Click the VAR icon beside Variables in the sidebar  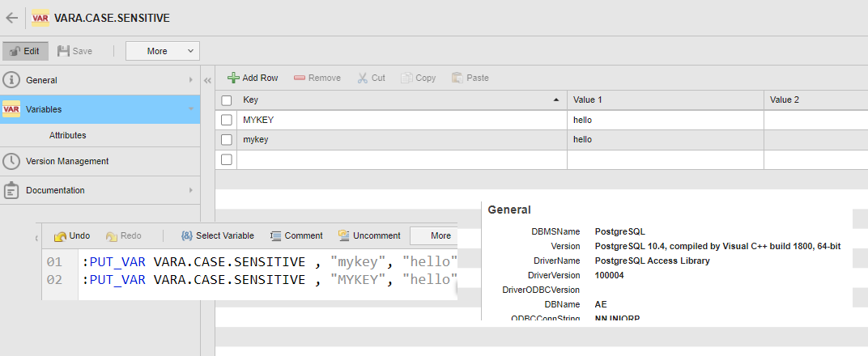tap(11, 109)
